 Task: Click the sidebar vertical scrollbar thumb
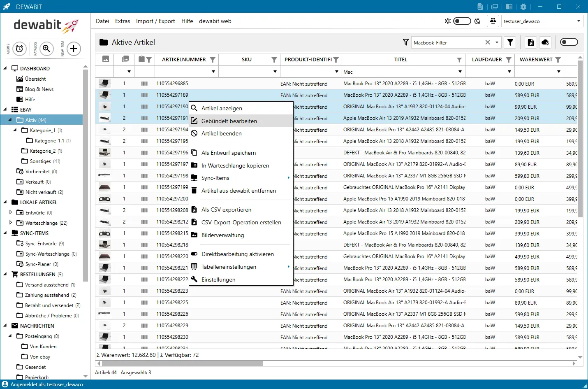[86, 176]
